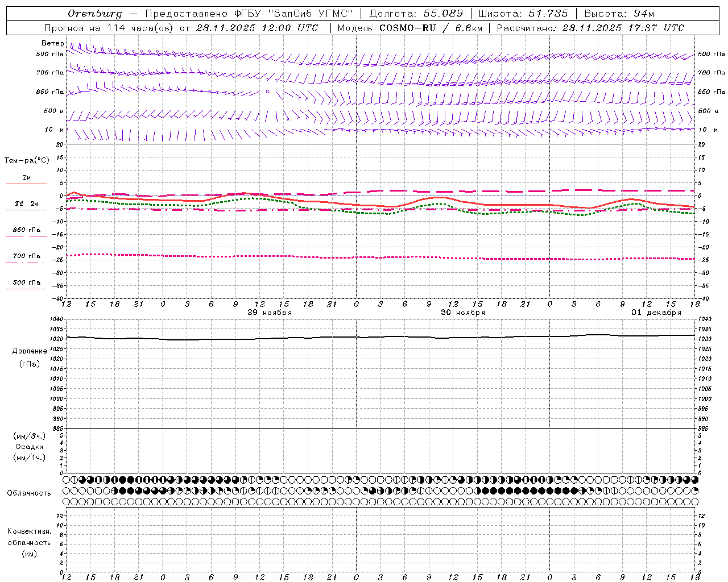The image size is (728, 582).
Task: Click 'Предоставлено ФГБУ "ЗапСиб УГМС"' text
Action: tap(250, 14)
